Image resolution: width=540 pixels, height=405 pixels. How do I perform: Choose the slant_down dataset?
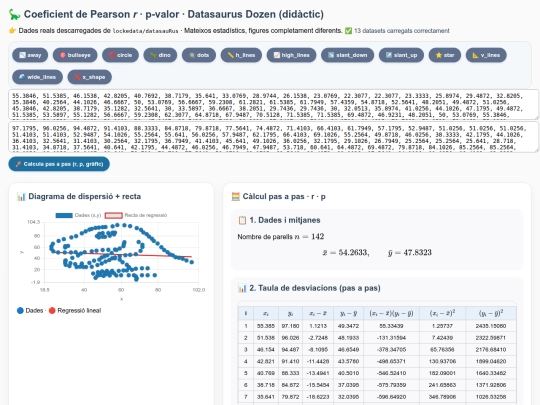point(347,55)
